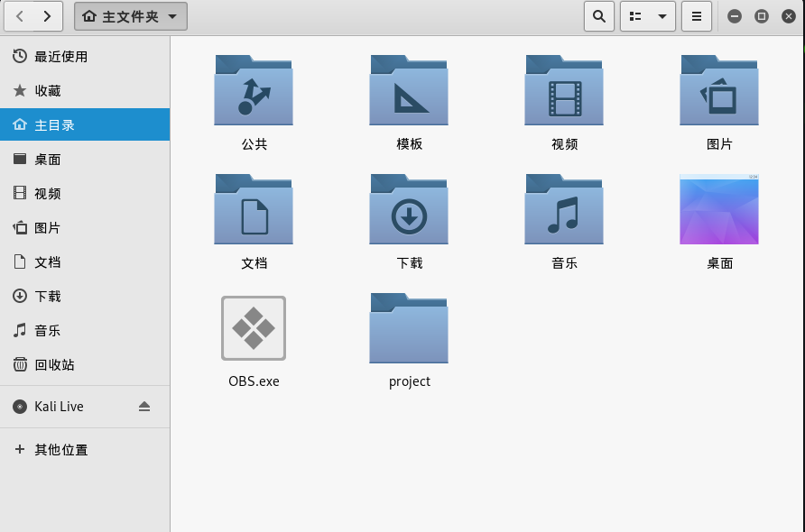Image resolution: width=805 pixels, height=532 pixels.
Task: Toggle list view with the view icon
Action: tap(635, 16)
